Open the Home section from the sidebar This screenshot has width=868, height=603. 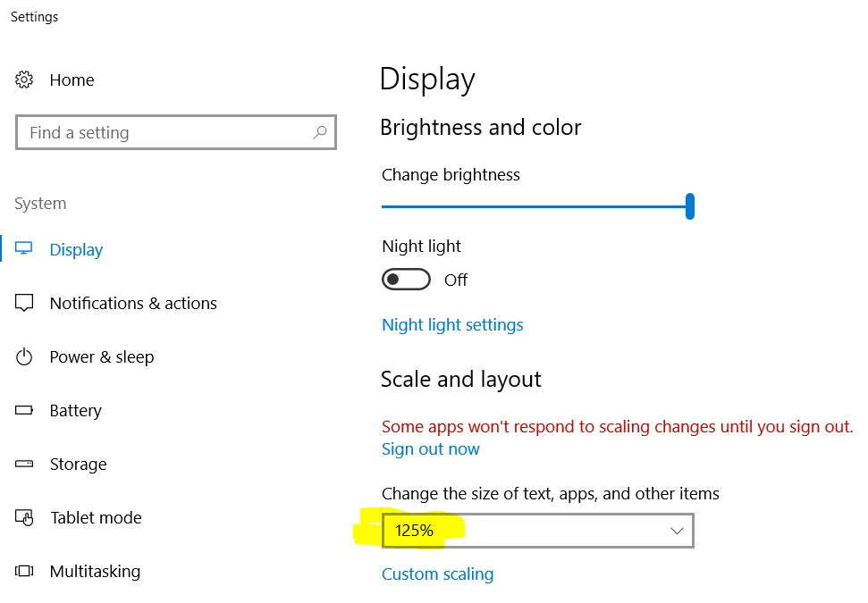[x=72, y=80]
